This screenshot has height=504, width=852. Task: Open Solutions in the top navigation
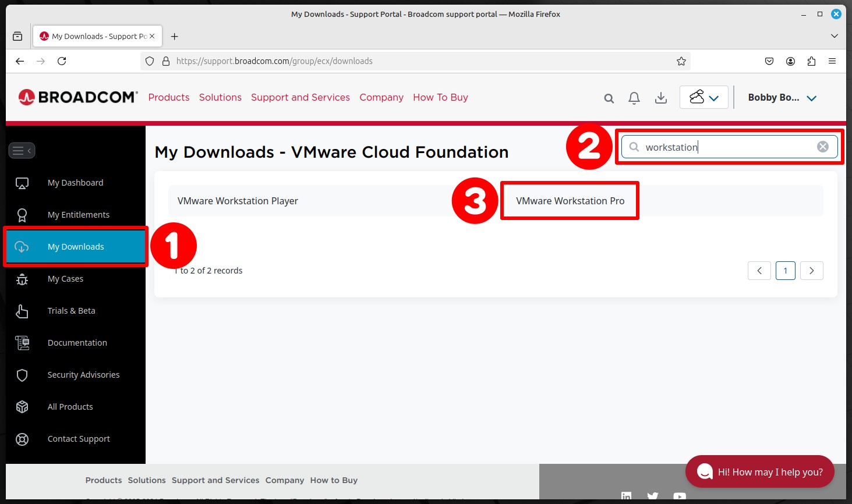(220, 97)
